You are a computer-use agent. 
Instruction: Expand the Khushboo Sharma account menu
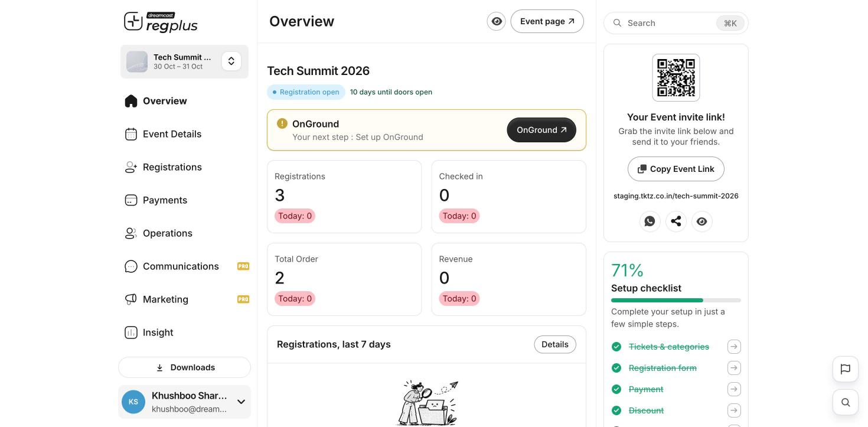coord(241,402)
